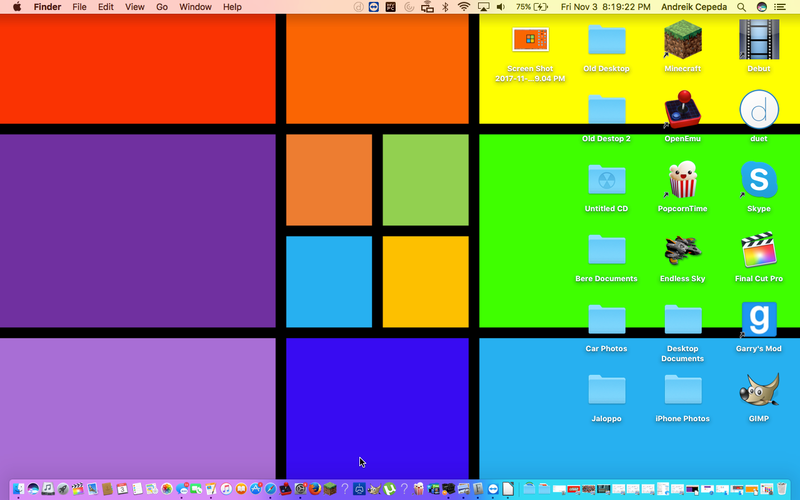Open Pages from the Dock
Screen dimensions: 800x500
point(211,489)
